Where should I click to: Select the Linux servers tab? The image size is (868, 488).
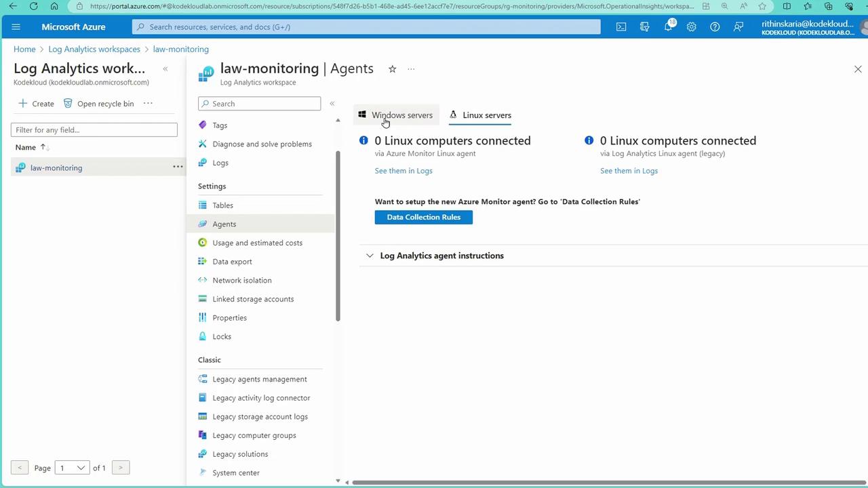(x=480, y=115)
